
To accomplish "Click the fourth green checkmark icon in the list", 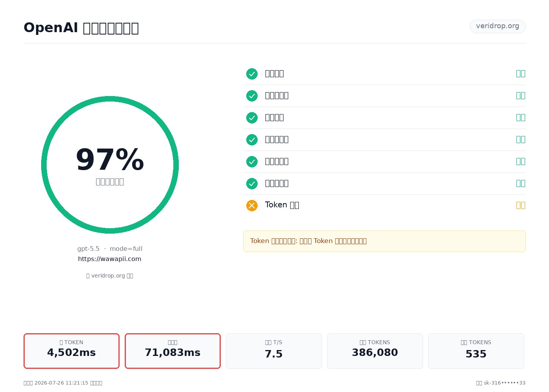I will pos(252,140).
